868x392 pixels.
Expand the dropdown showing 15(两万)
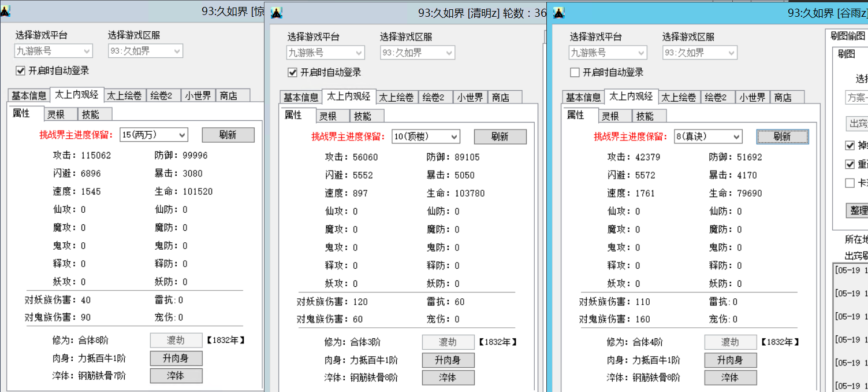(x=154, y=135)
